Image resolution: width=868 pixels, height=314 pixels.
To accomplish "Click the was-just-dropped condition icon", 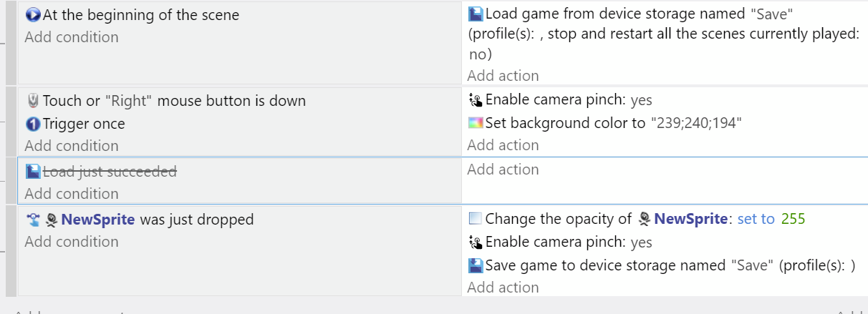I will (33, 220).
